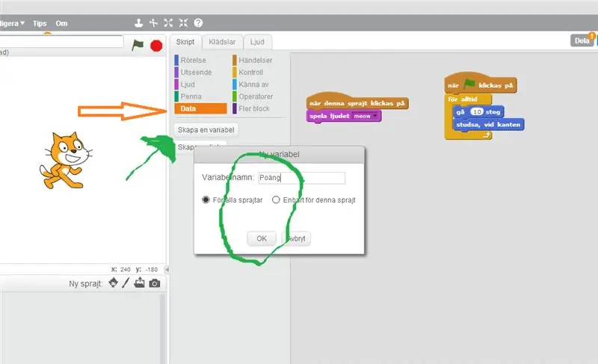598x364 pixels.
Task: Open the Skript tab
Action: [185, 42]
